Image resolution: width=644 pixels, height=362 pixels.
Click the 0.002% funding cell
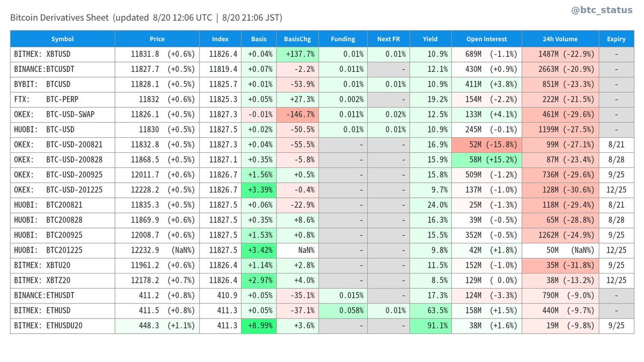(343, 99)
